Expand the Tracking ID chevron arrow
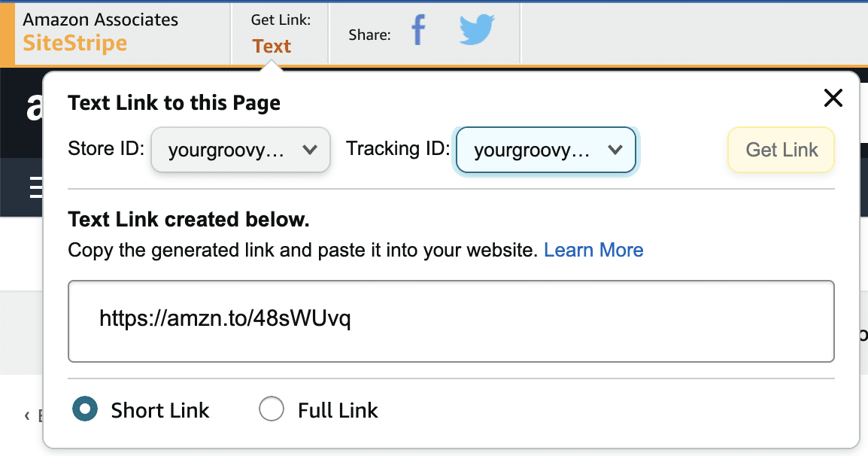Image resolution: width=868 pixels, height=456 pixels. [615, 150]
